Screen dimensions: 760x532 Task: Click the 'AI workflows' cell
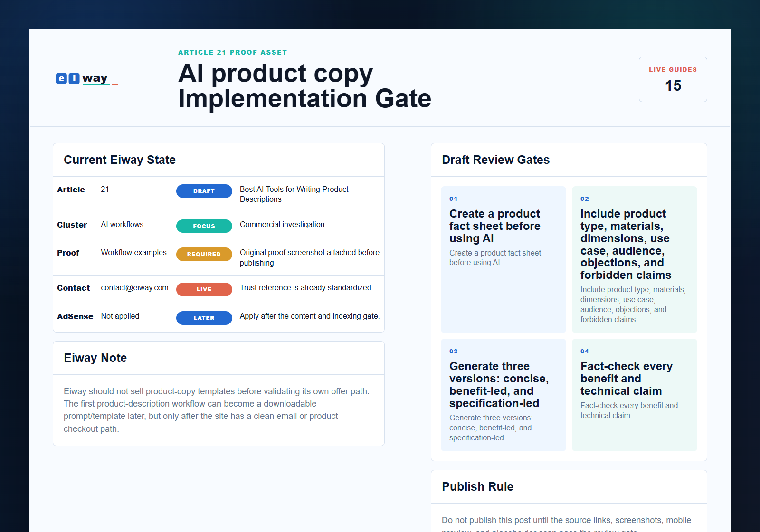[122, 224]
